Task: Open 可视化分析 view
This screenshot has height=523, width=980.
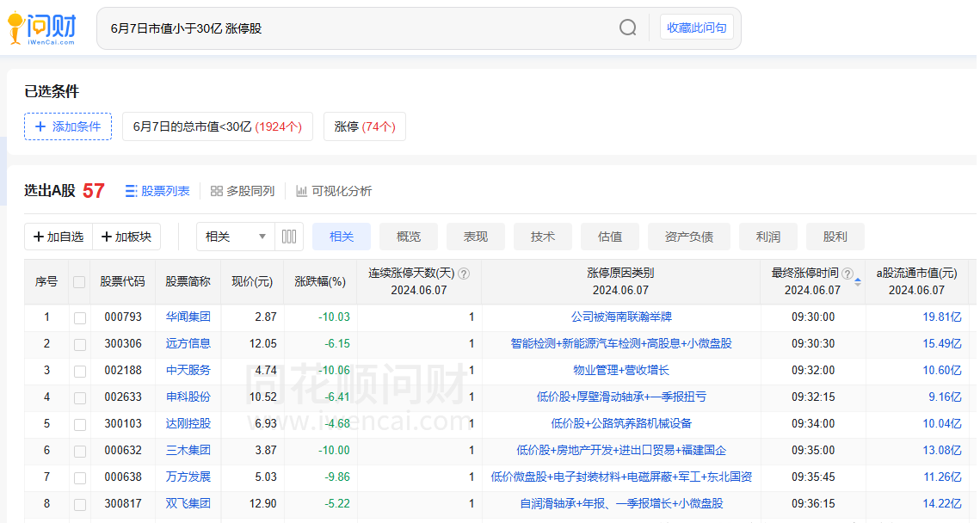Action: pyautogui.click(x=334, y=191)
